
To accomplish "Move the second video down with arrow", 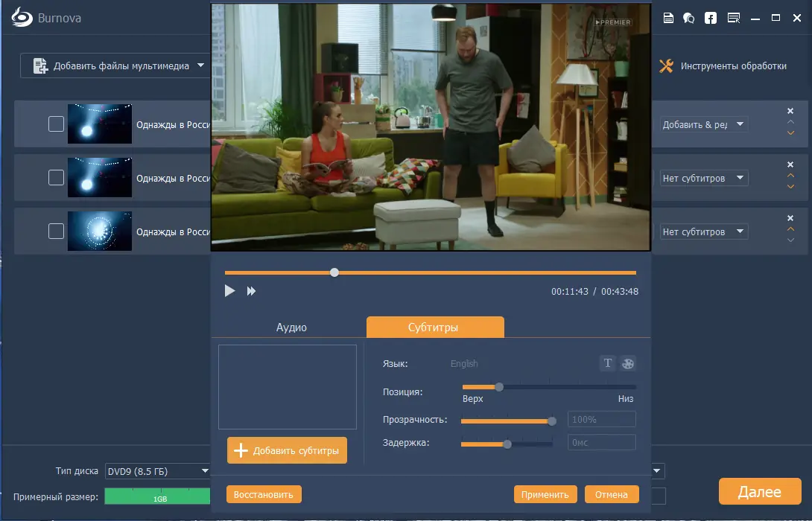I will coord(790,187).
